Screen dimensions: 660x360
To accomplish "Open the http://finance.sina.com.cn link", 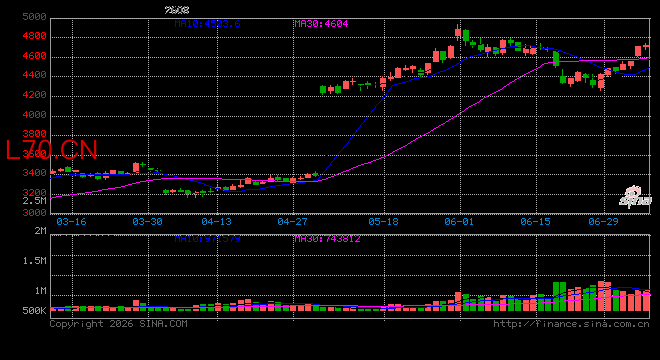I will click(x=571, y=324).
